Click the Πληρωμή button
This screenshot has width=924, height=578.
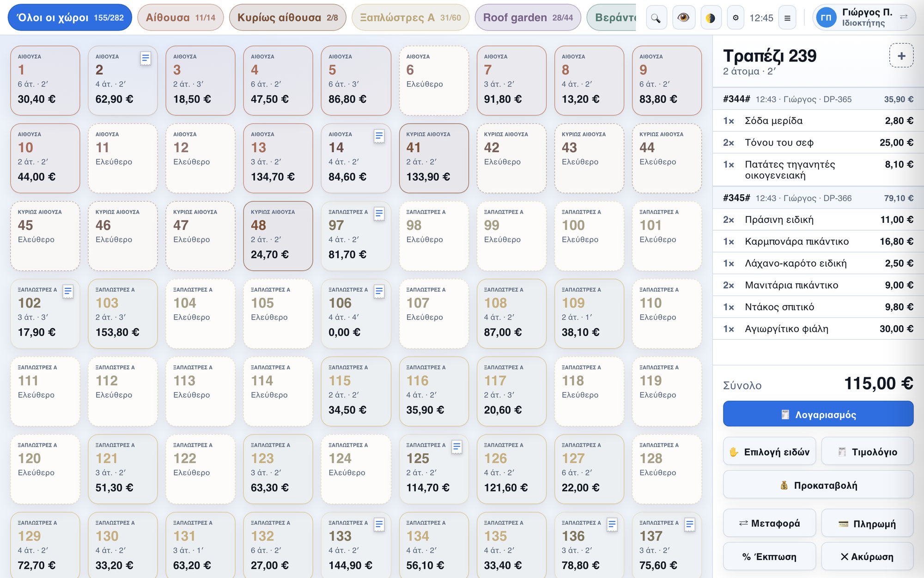[868, 523]
